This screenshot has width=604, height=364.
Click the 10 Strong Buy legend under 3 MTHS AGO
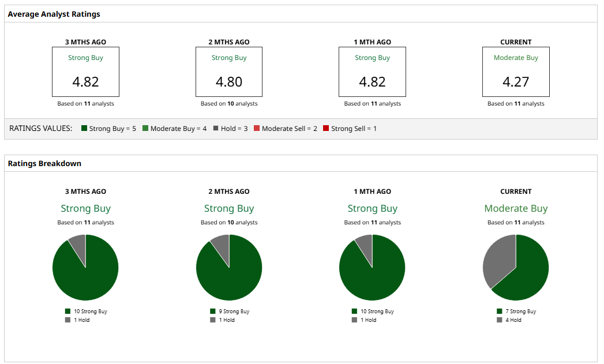coord(87,312)
